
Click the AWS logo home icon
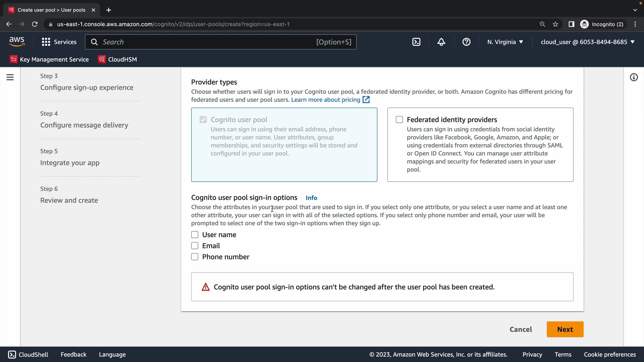click(17, 42)
